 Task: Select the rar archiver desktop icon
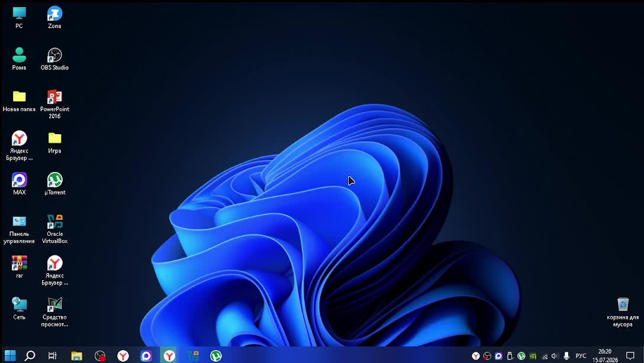tap(20, 267)
